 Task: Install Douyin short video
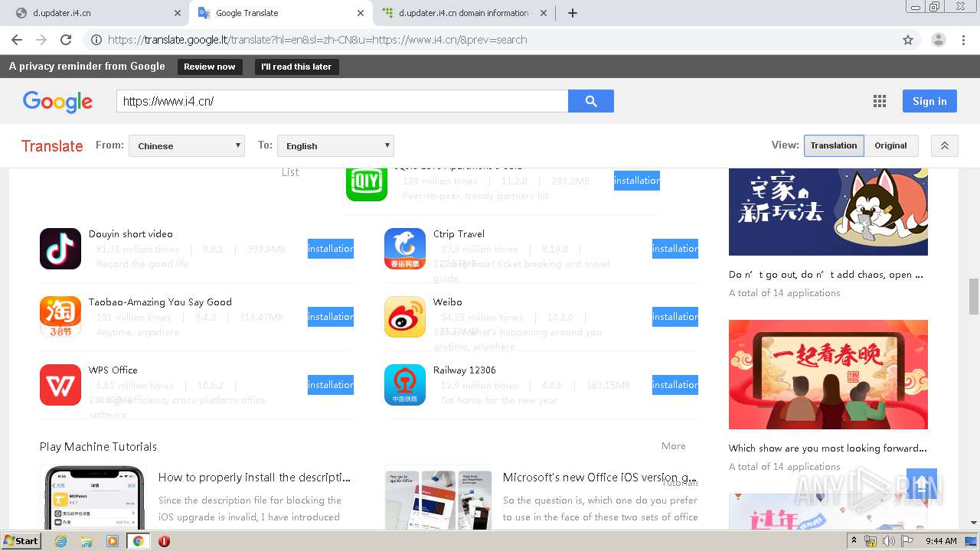[x=331, y=249]
